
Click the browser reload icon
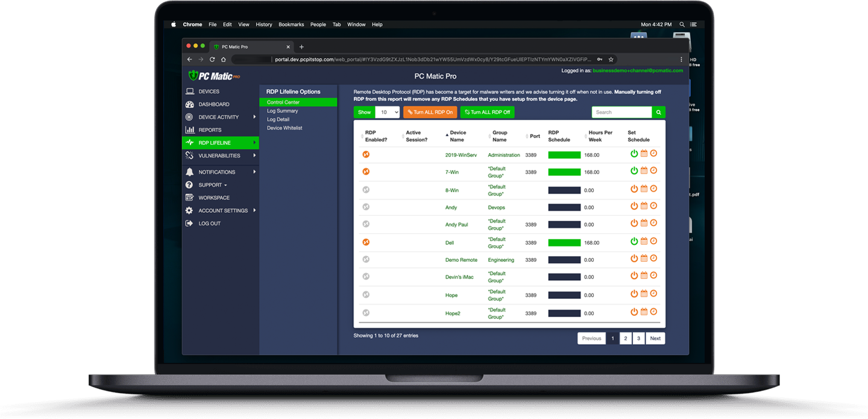[x=212, y=60]
